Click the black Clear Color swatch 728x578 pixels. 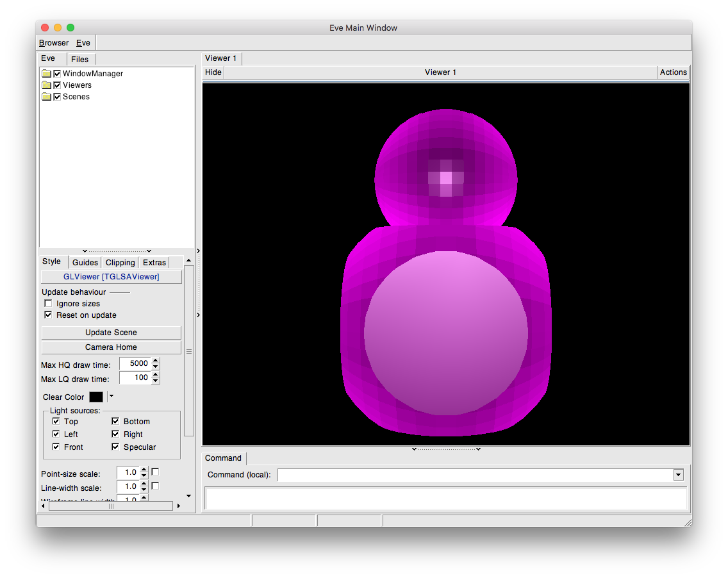pos(96,397)
